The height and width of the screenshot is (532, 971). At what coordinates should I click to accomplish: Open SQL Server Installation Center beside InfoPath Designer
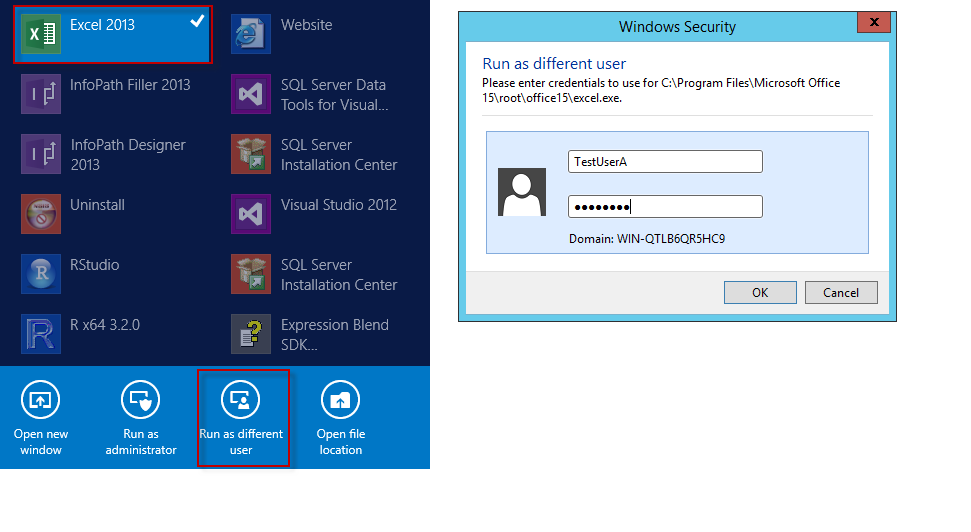click(251, 154)
